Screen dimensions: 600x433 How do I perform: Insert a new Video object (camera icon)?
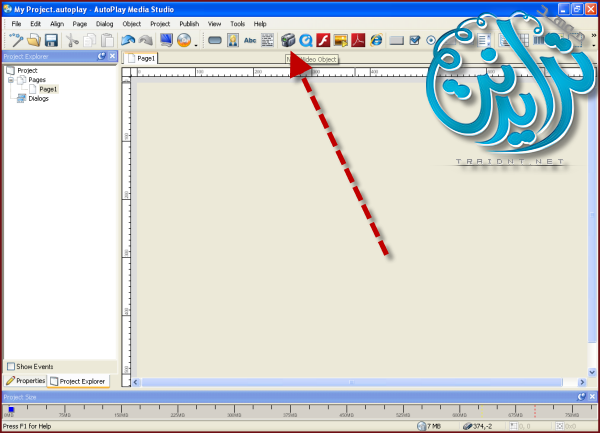click(x=288, y=40)
